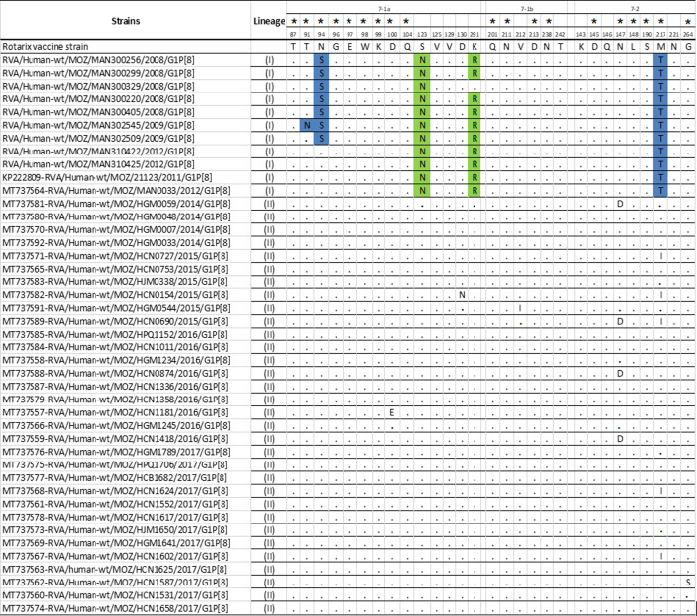Select strain MT737577 HCB1682/2017
Viewport: 697px width, 616px height.
click(114, 478)
